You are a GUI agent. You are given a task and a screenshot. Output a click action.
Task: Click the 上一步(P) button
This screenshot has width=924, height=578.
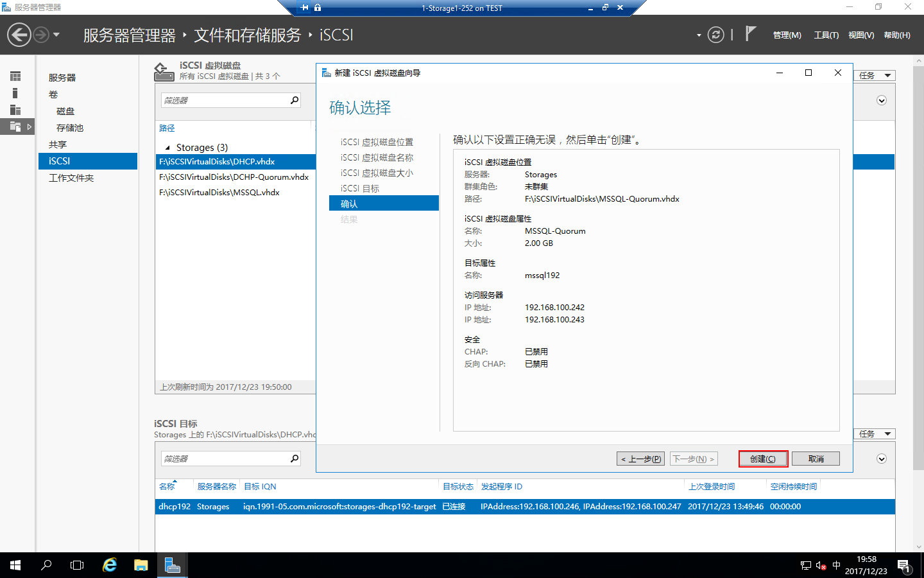click(640, 459)
